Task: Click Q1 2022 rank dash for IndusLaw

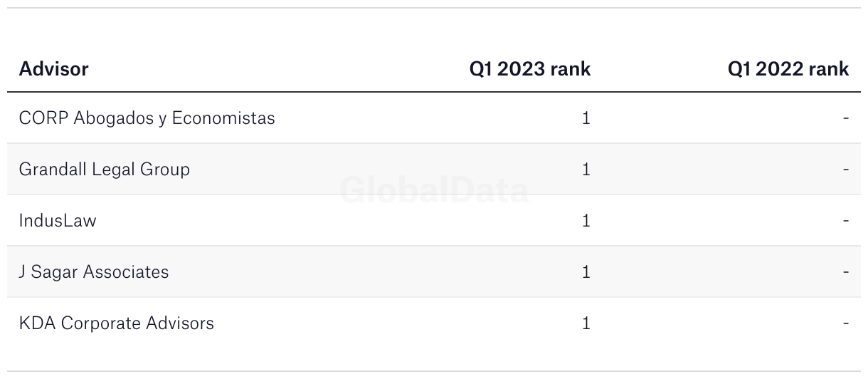Action: pyautogui.click(x=845, y=221)
